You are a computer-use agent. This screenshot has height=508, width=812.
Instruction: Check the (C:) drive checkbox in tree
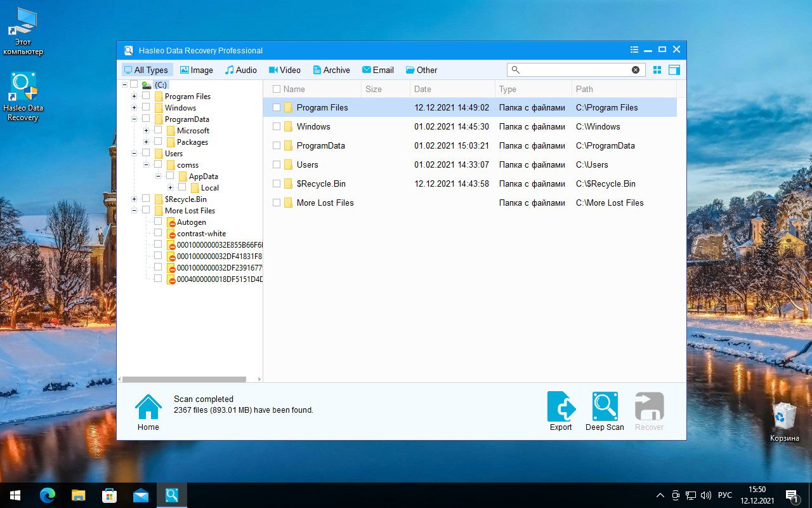134,84
